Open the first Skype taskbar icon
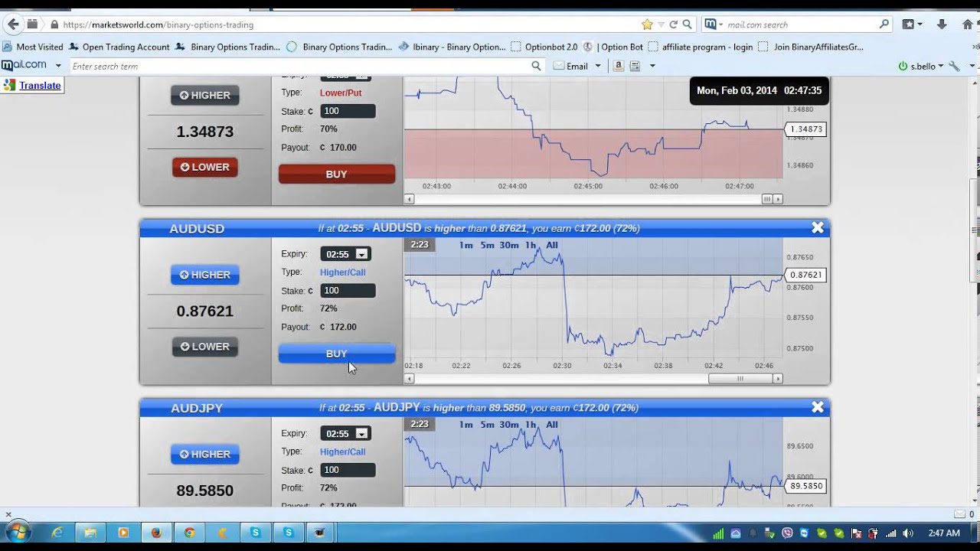The image size is (980, 551). [256, 533]
